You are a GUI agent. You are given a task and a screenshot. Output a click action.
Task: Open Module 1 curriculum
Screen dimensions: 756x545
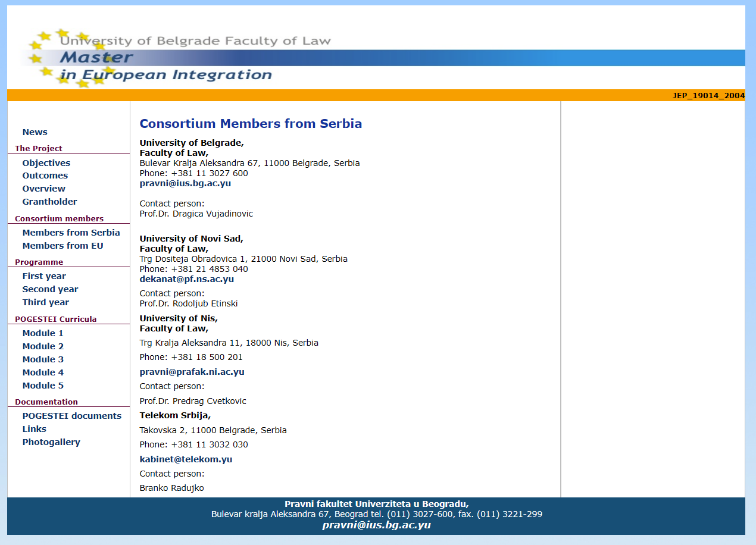(43, 333)
